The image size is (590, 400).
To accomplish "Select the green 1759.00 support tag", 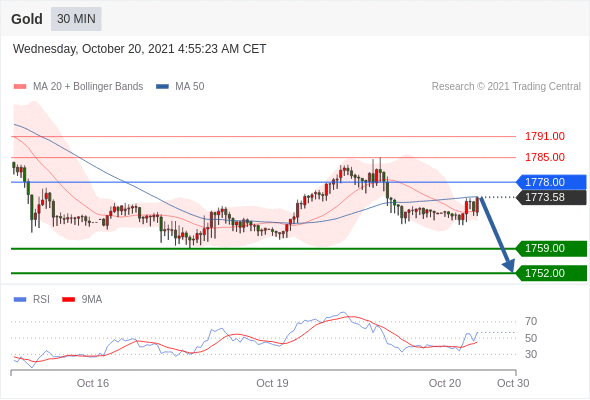I will (551, 248).
